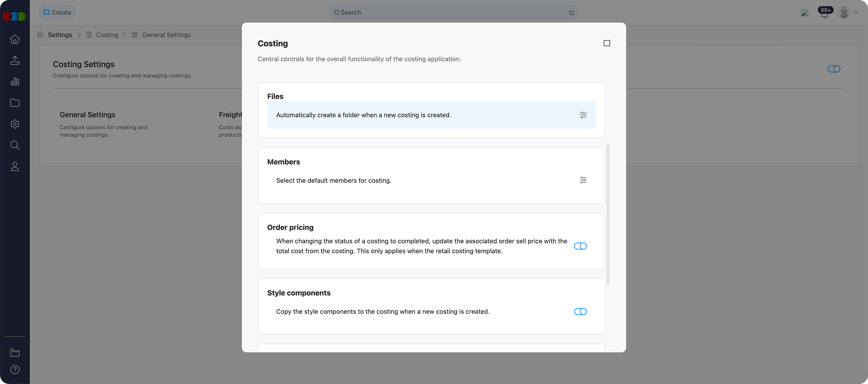The image size is (868, 384).
Task: Expand the user avatar dropdown chevron
Action: (x=856, y=13)
